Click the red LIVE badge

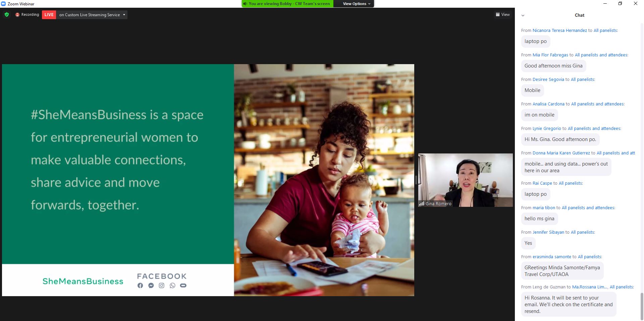pos(49,15)
